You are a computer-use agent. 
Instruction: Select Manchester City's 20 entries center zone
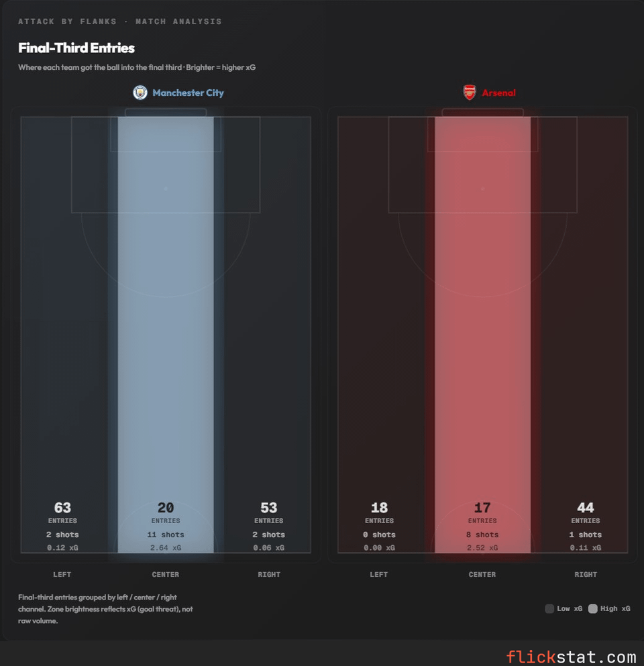[x=166, y=335]
